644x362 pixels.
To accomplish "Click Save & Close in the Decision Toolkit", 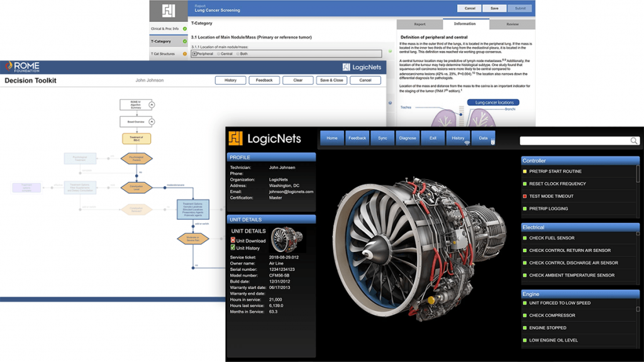I will click(x=331, y=80).
